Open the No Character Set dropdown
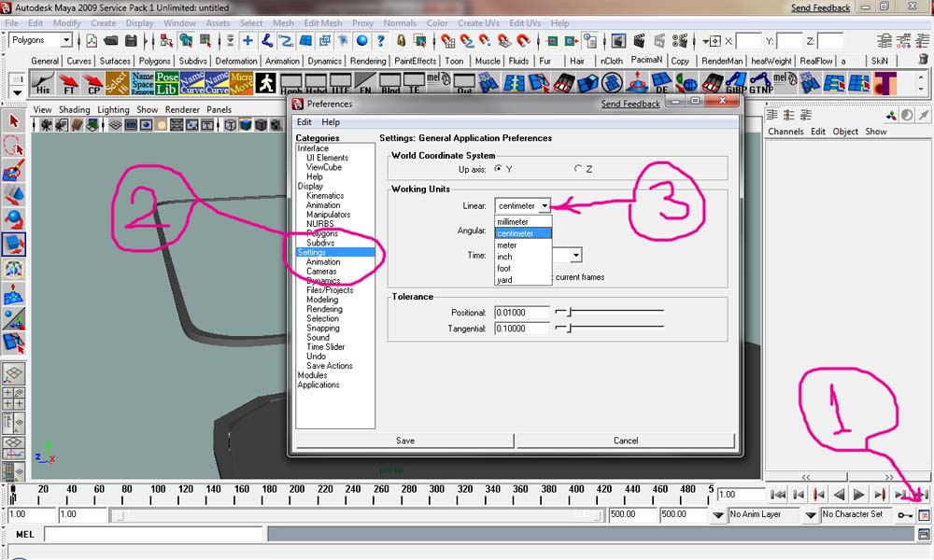 [811, 515]
